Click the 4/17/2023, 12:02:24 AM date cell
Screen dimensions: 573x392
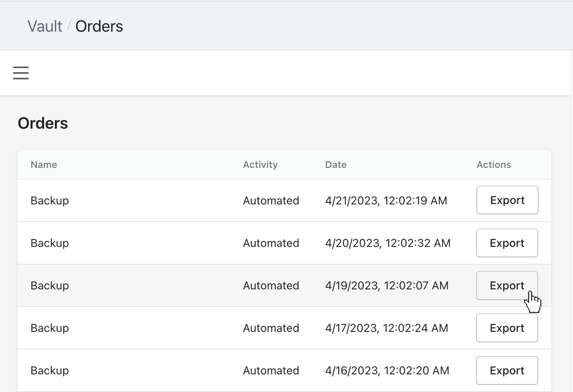click(x=386, y=328)
